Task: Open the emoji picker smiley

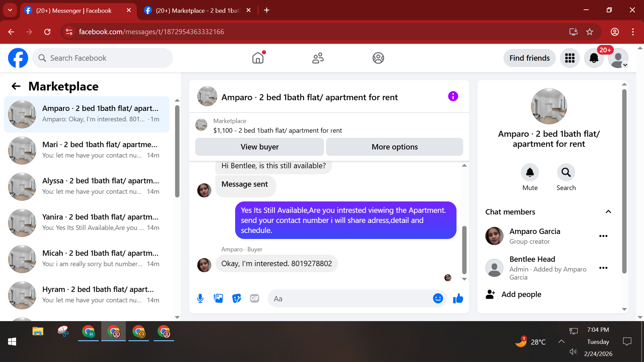Action: tap(438, 298)
